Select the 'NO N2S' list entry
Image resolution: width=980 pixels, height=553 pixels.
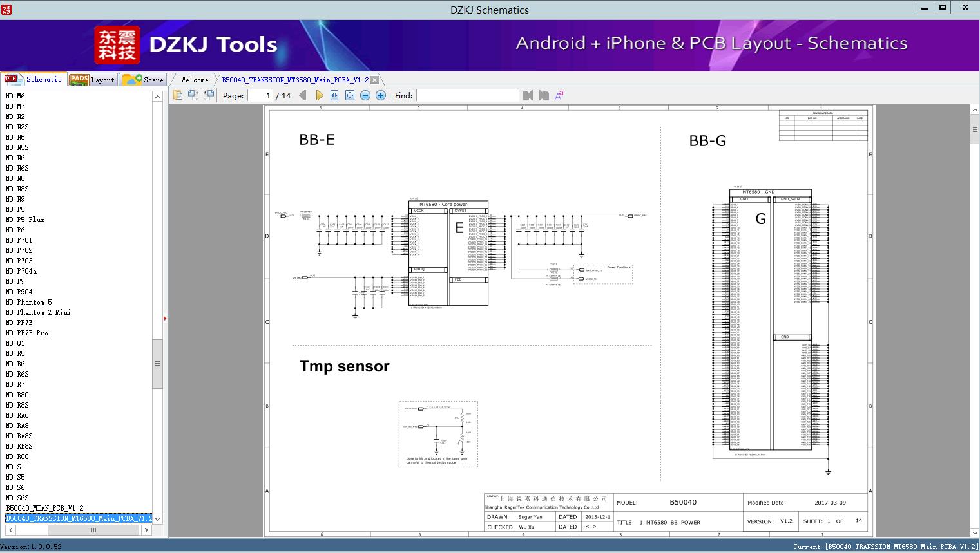tap(17, 127)
